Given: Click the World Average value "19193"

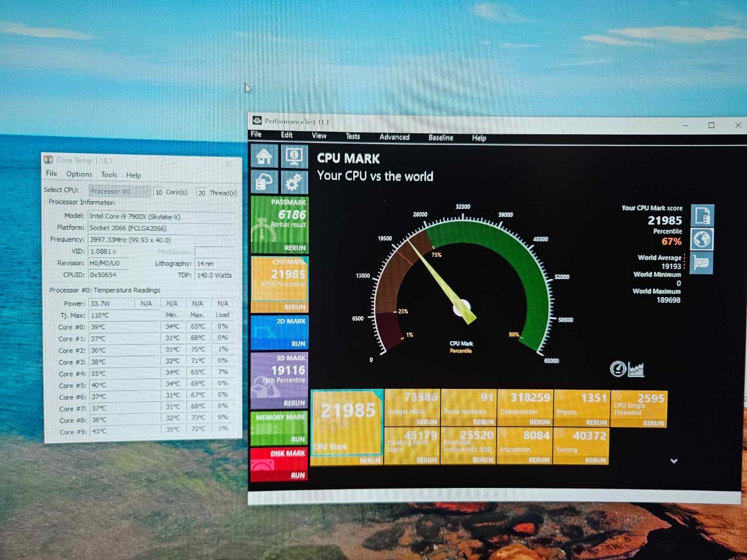Looking at the screenshot, I should pos(671,266).
